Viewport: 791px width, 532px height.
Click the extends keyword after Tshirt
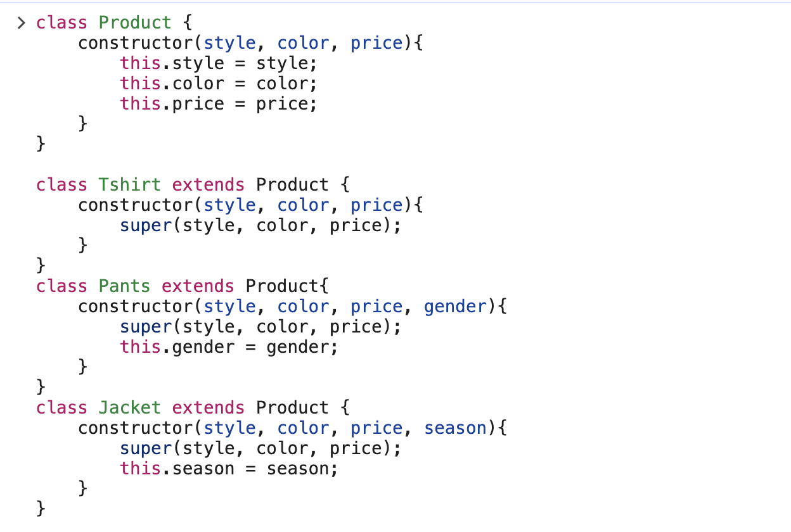click(209, 185)
